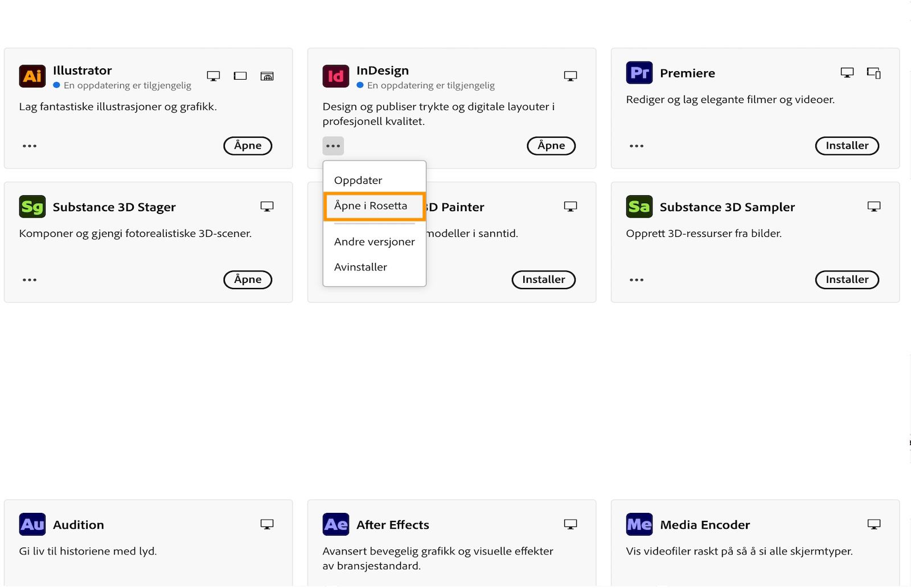911x588 pixels.
Task: Click the Premiere app title
Action: (687, 73)
